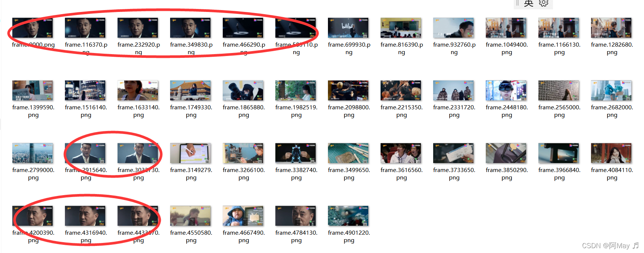Click file name frame.2565000.png

(559, 111)
